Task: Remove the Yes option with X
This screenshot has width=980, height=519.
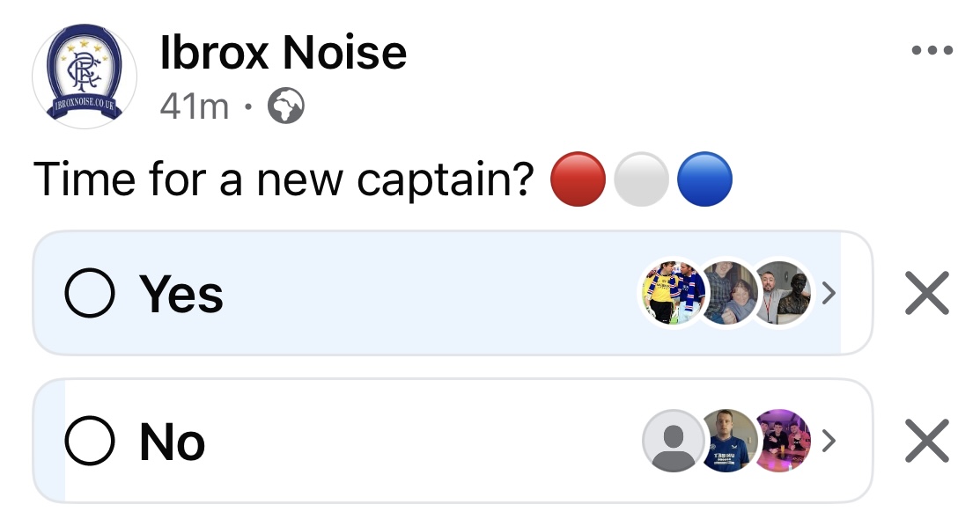Action: (x=927, y=293)
